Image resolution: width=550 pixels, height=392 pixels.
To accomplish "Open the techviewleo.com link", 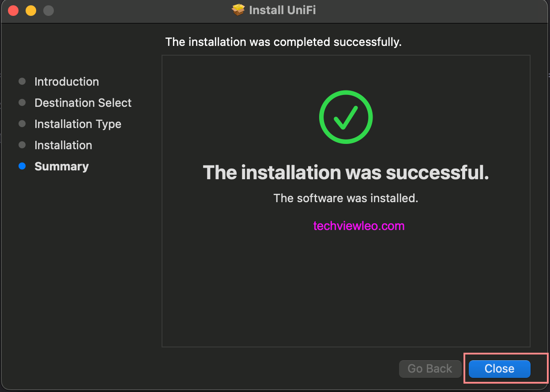I will (x=358, y=226).
